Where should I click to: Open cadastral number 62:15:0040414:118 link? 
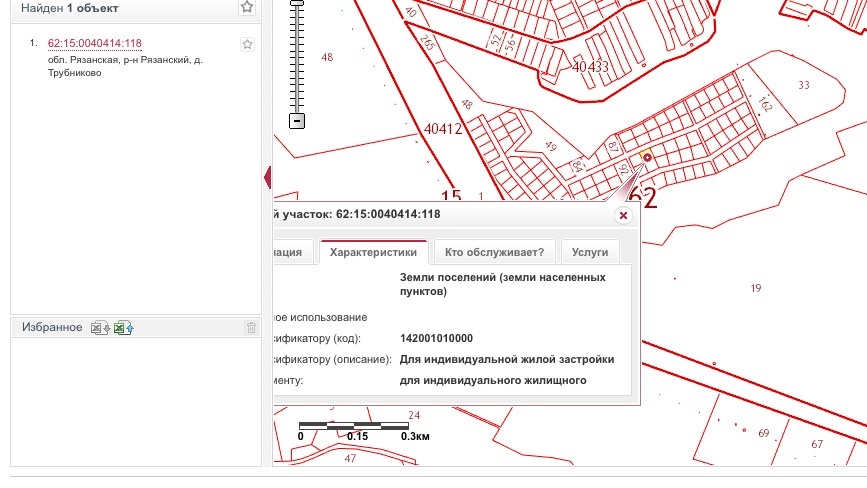94,44
